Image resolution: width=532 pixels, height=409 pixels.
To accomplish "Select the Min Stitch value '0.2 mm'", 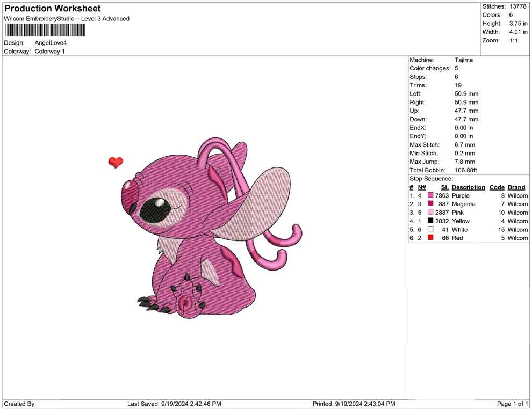I will [465, 153].
